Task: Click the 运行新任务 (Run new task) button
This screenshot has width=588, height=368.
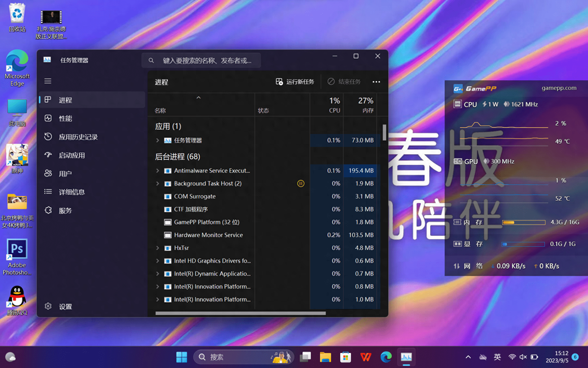Action: point(295,82)
